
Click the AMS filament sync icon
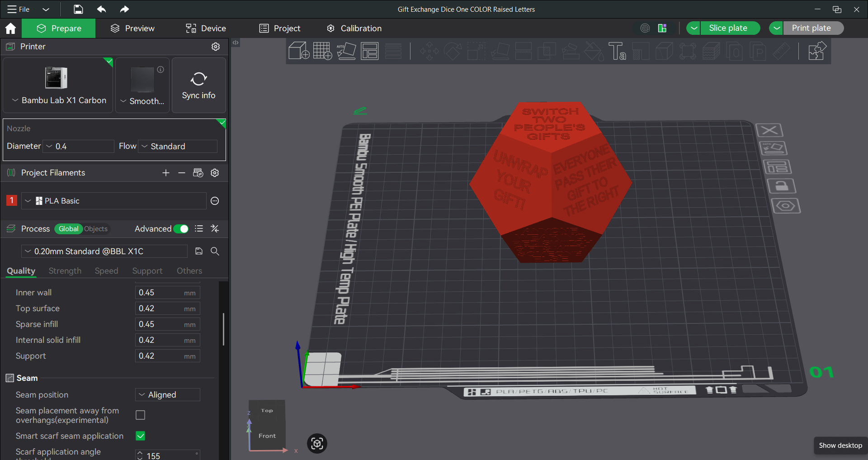click(198, 173)
